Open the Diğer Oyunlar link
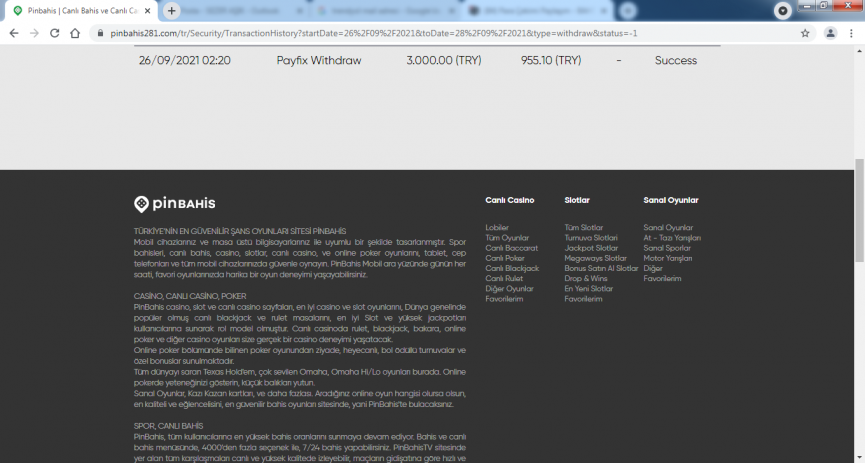The image size is (865, 463). (x=509, y=289)
